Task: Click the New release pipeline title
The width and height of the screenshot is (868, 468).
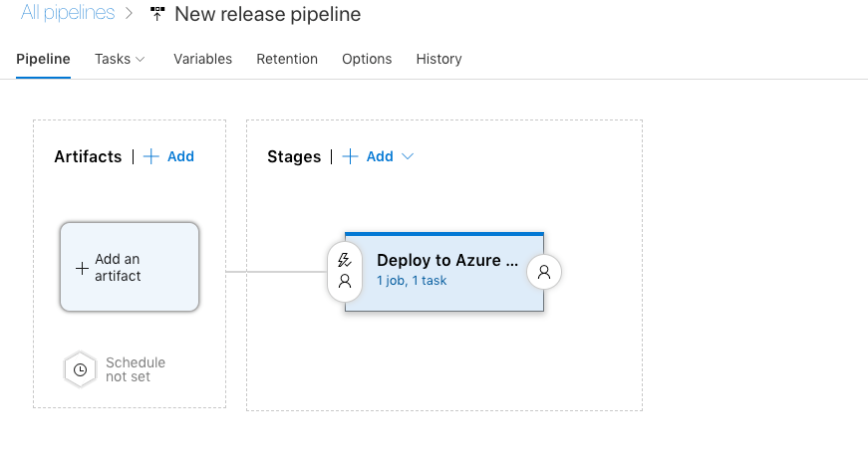Action: [x=267, y=14]
